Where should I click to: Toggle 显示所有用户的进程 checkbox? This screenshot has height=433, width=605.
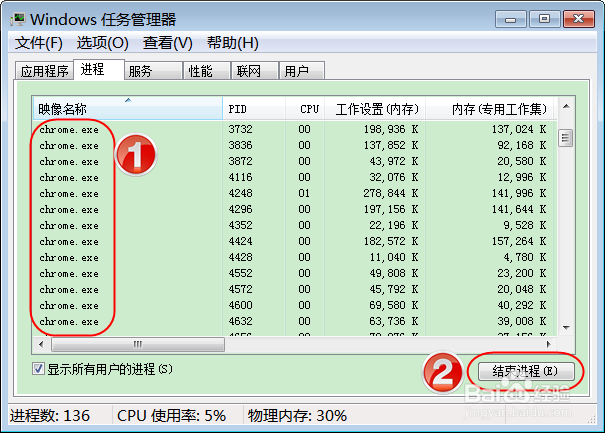pos(38,369)
